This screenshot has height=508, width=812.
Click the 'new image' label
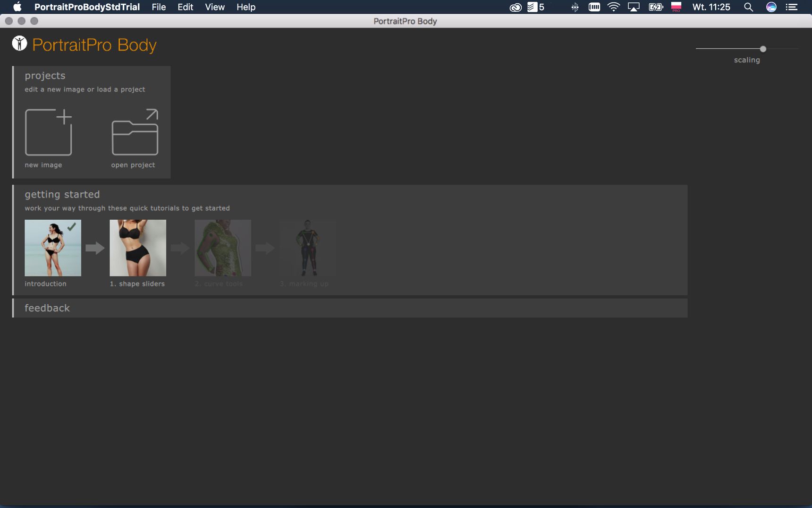[x=43, y=165]
